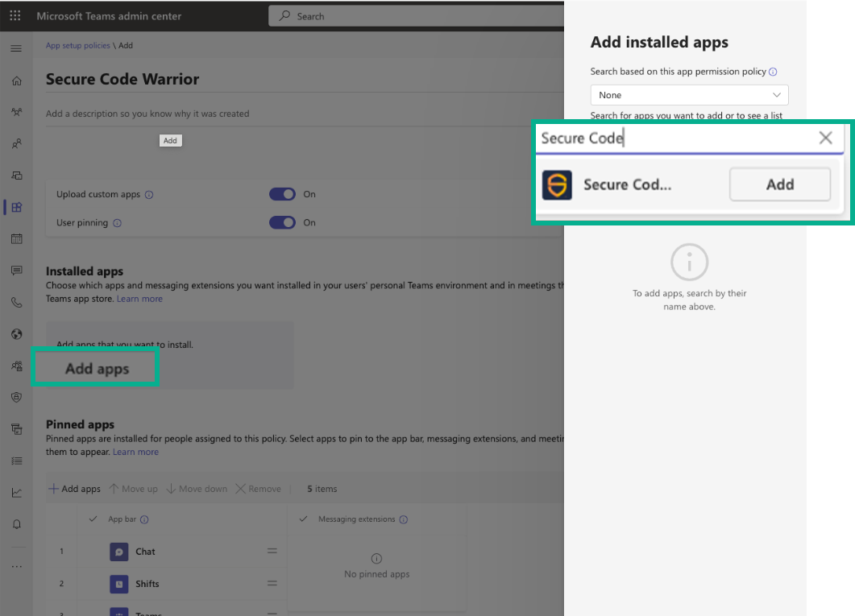This screenshot has width=855, height=616.
Task: Grab the reorder handle on the Chat row
Action: tap(272, 552)
